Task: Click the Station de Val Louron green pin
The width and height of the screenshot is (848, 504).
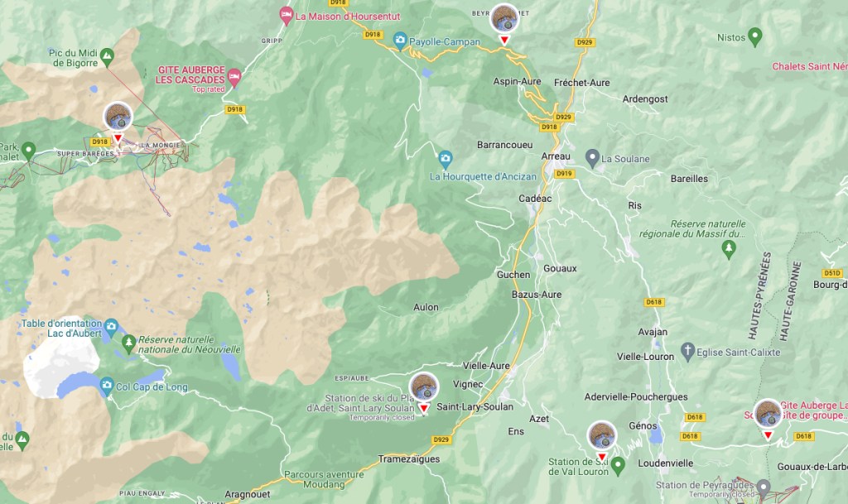Action: pos(618,466)
